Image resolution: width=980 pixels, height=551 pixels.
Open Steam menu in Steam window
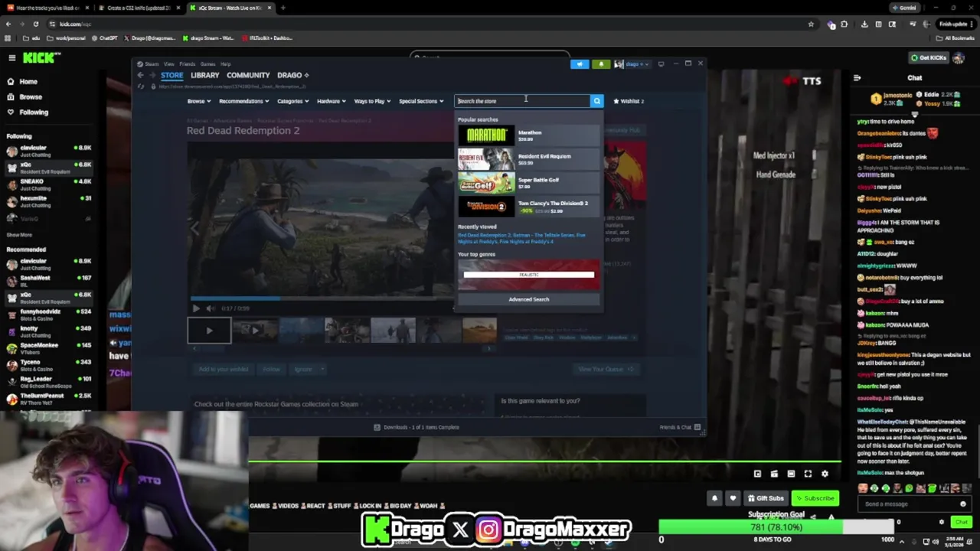pyautogui.click(x=152, y=64)
